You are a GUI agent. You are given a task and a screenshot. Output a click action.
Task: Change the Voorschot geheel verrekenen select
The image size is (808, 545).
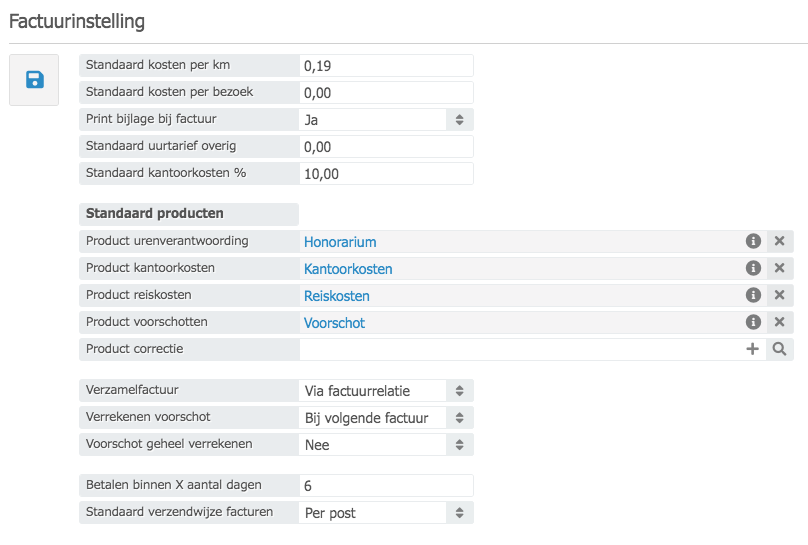click(x=386, y=444)
